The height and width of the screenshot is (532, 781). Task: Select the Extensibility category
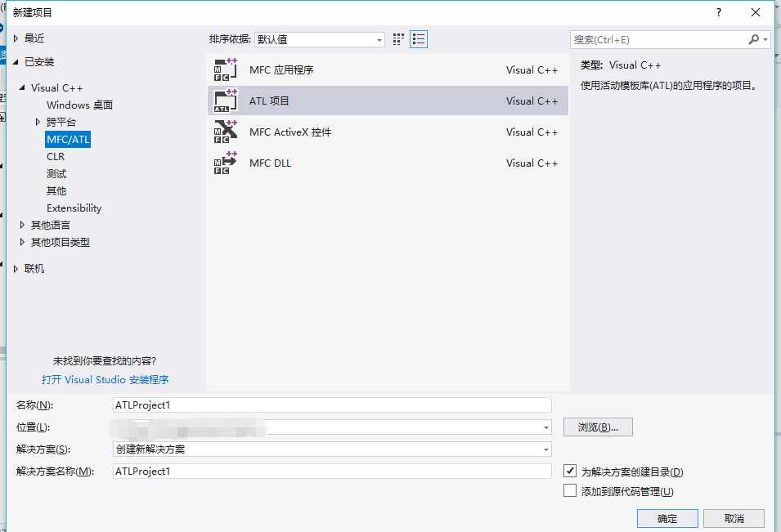coord(74,208)
